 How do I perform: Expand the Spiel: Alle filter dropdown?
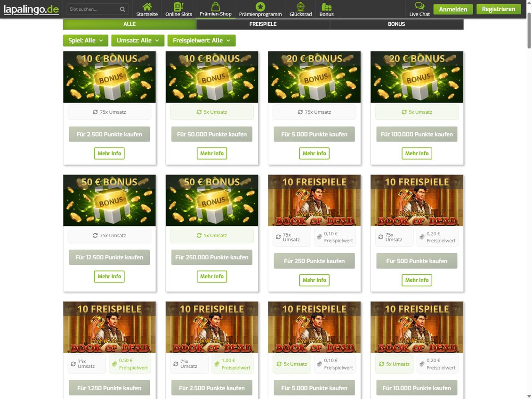[x=86, y=40]
